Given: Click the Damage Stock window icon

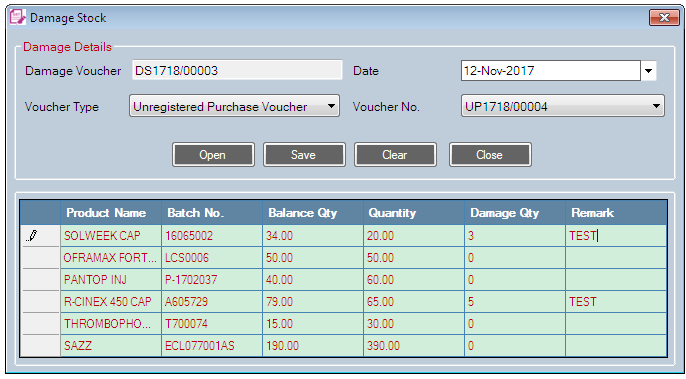Looking at the screenshot, I should click(x=18, y=18).
